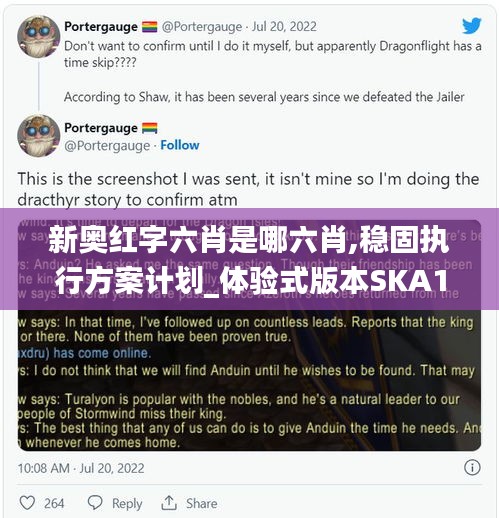Follow the Portergauge account
Image resolution: width=499 pixels, height=518 pixels.
(x=180, y=145)
